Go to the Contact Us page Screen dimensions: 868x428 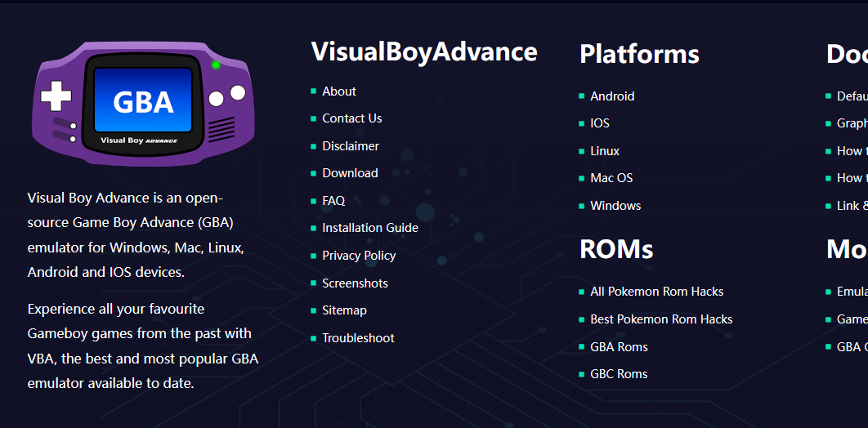pyautogui.click(x=351, y=118)
